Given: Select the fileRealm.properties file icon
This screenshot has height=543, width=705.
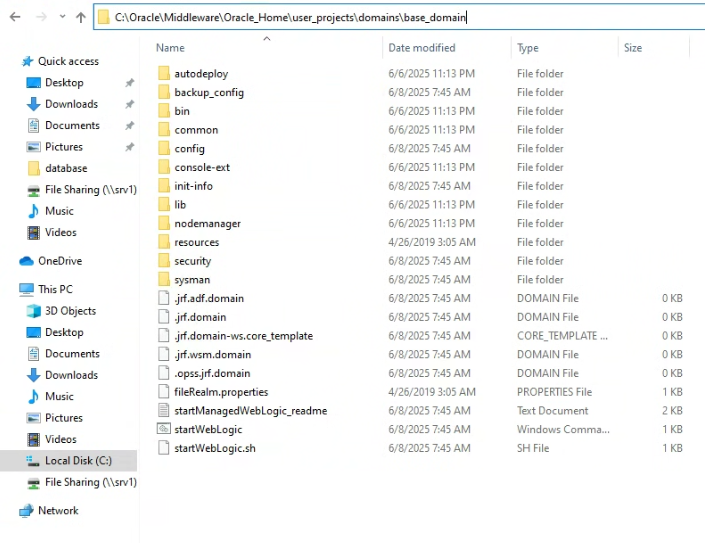Looking at the screenshot, I should tap(164, 392).
